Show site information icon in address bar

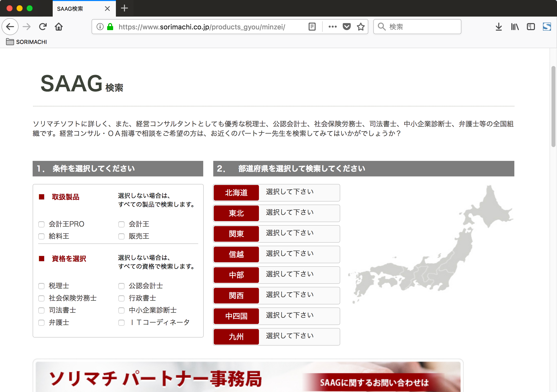pyautogui.click(x=100, y=27)
